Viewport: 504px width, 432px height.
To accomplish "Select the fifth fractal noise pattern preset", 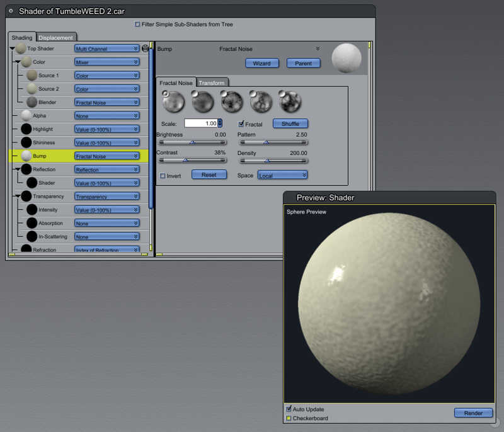I will [290, 102].
